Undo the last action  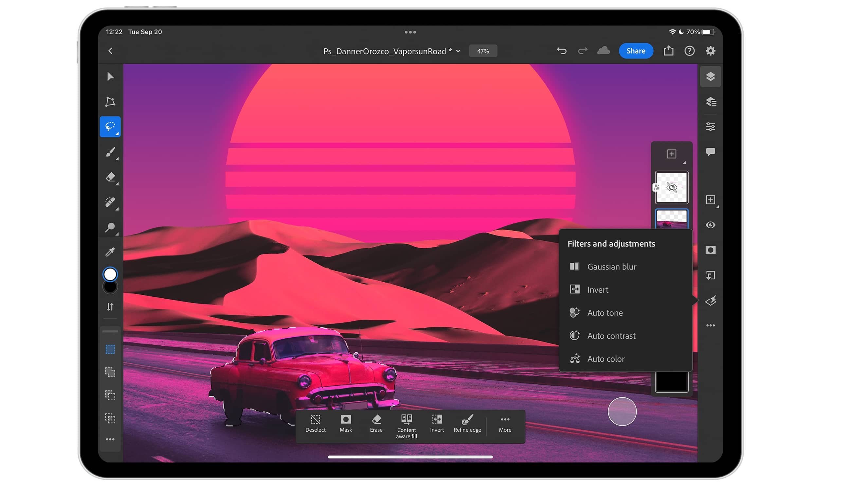click(561, 51)
